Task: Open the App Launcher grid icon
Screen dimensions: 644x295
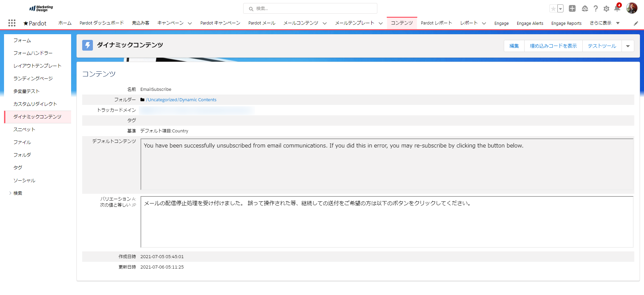Action: [x=12, y=23]
